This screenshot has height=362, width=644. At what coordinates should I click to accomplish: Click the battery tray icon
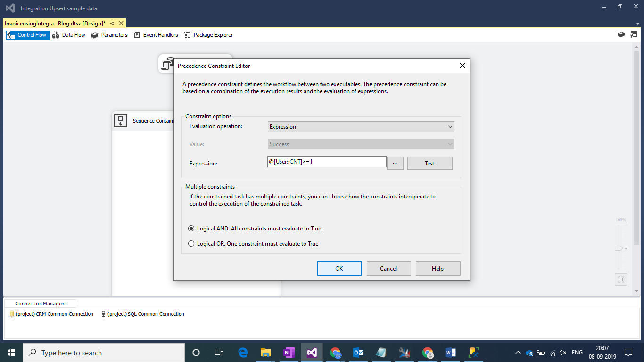(541, 353)
